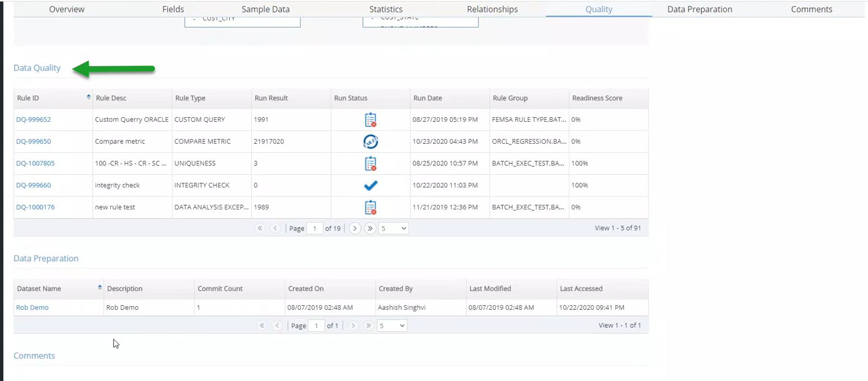The width and height of the screenshot is (868, 381).
Task: Click the success checkmark icon on DQ-999660 row
Action: click(x=370, y=185)
